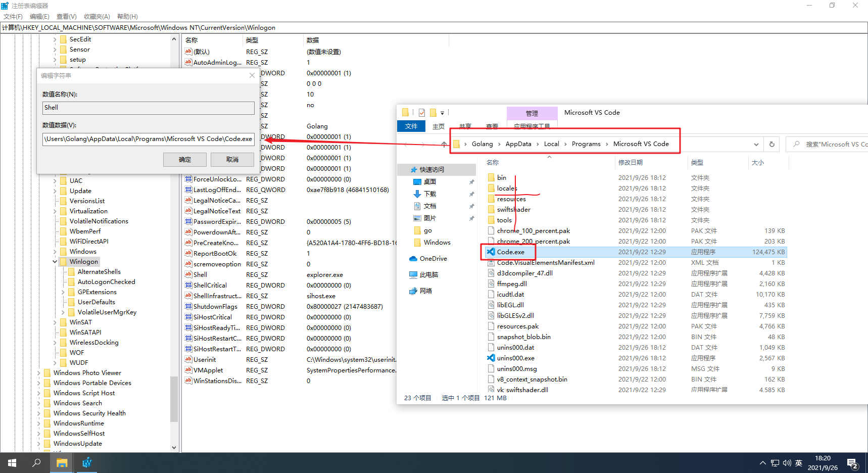Expand the WindowsUpdate key

(38, 443)
